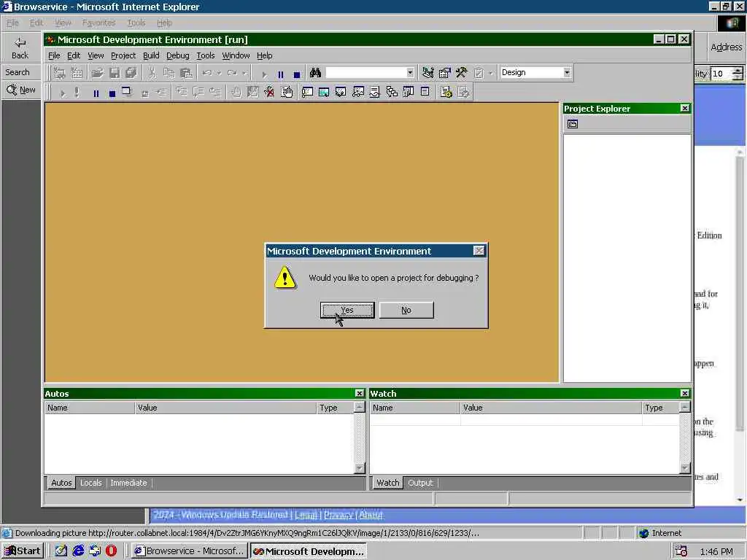Click Stop square in the top toolbar
This screenshot has height=560, width=747.
[x=297, y=74]
